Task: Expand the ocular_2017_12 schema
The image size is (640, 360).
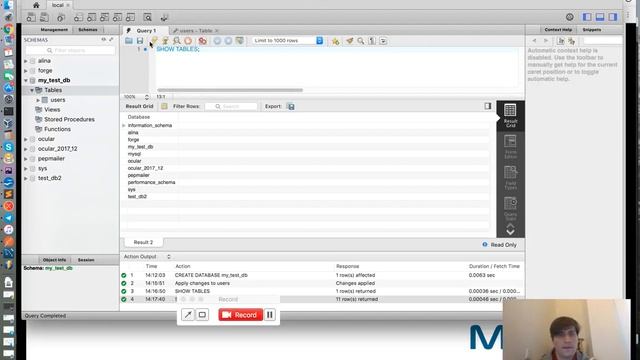Action: 26,149
